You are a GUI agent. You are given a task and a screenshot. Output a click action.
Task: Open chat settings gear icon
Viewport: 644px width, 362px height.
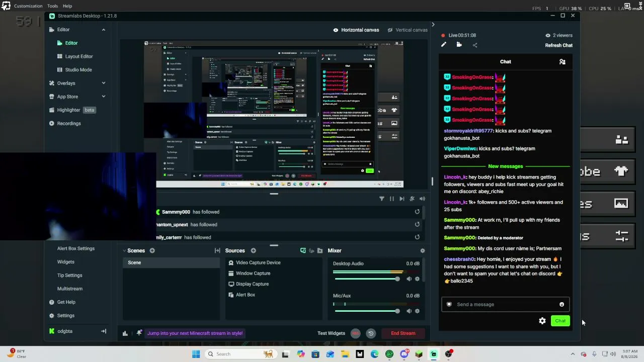click(x=542, y=321)
